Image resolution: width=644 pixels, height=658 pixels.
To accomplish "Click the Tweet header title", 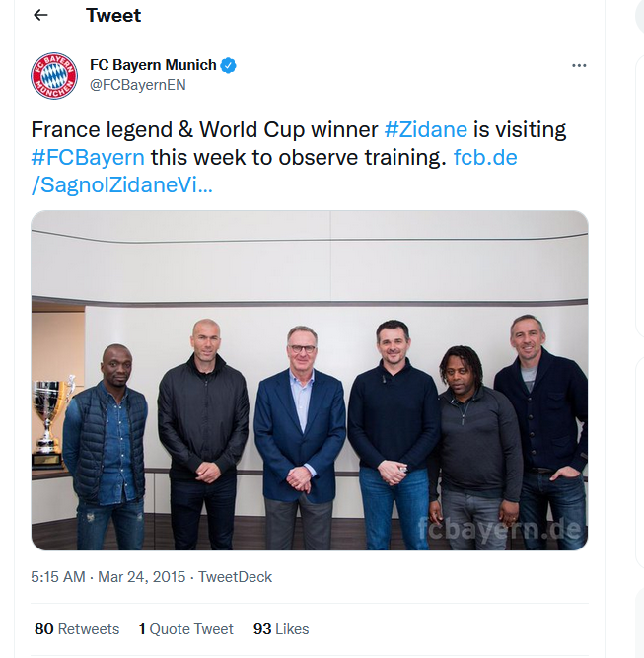I will (113, 16).
